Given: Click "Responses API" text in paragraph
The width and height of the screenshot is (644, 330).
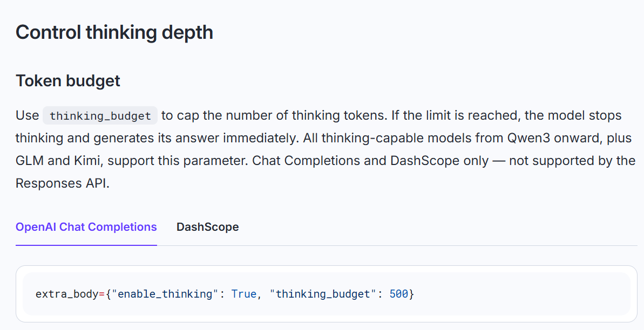Looking at the screenshot, I should coord(62,183).
